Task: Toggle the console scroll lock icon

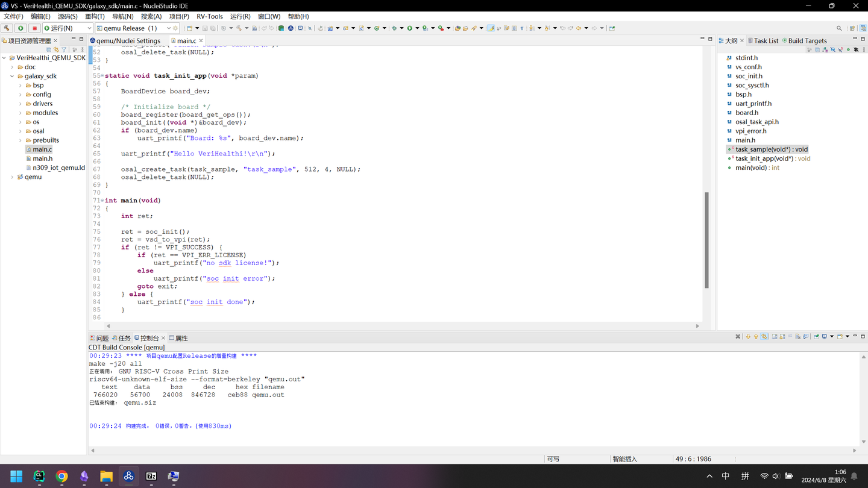Action: click(782, 337)
